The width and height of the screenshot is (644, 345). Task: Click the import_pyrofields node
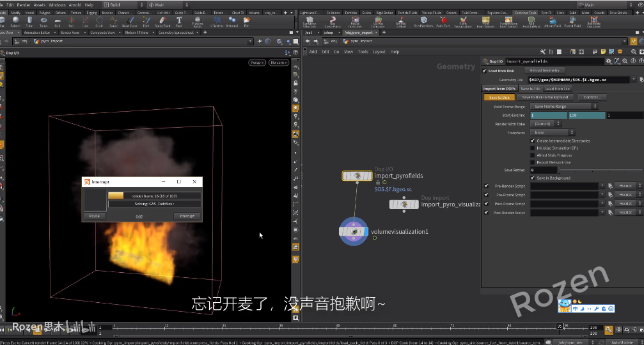(357, 176)
